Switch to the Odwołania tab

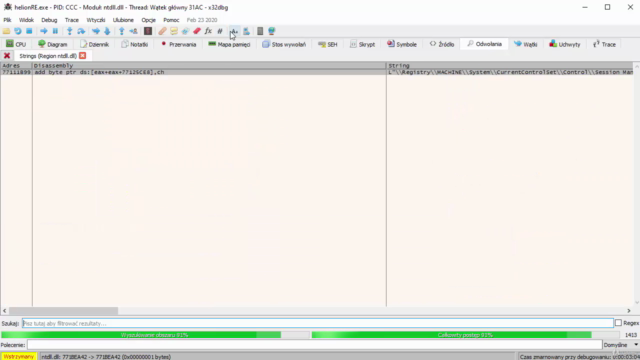484,44
